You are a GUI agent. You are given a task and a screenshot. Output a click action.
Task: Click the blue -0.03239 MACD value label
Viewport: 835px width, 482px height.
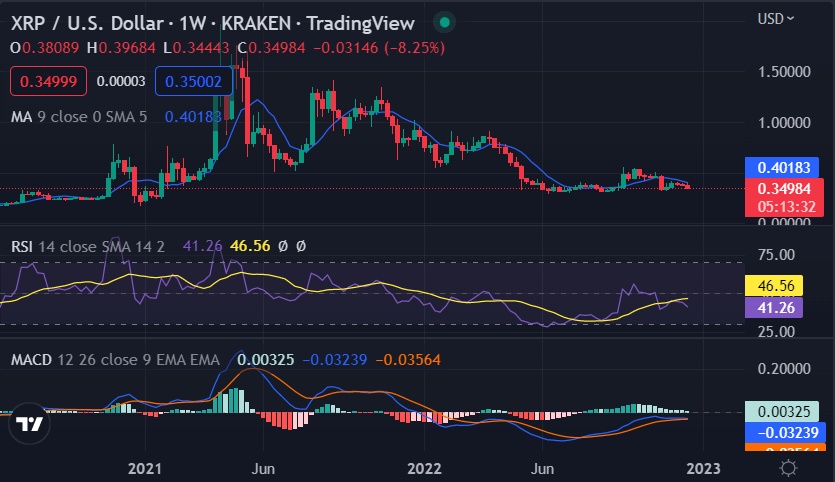(785, 432)
